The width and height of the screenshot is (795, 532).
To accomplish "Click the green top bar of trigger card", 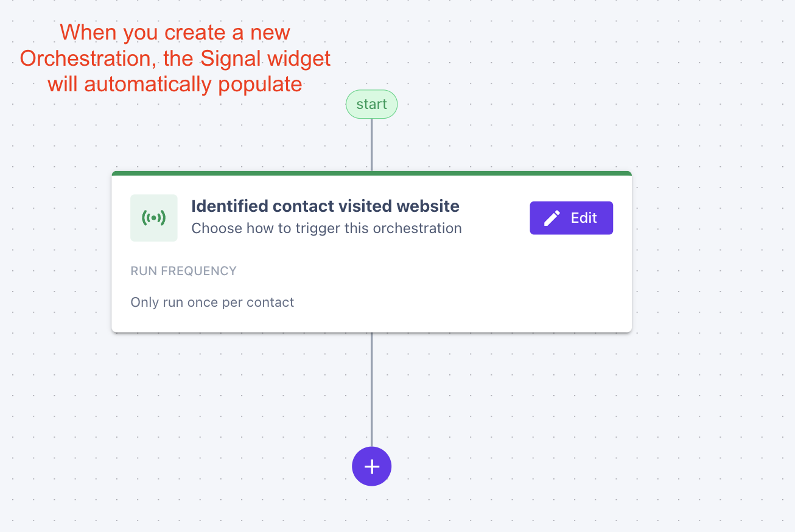I will 371,173.
